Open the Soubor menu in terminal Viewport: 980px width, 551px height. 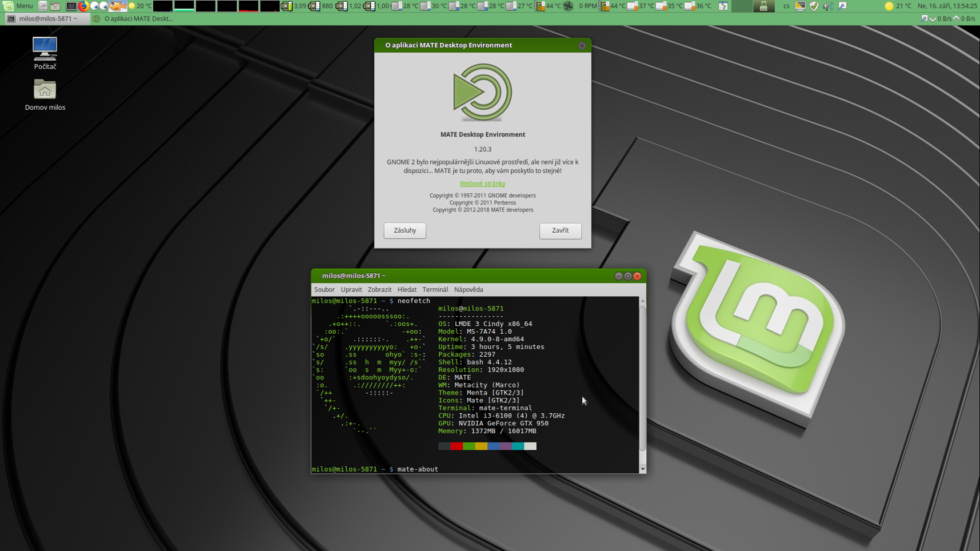pos(324,289)
